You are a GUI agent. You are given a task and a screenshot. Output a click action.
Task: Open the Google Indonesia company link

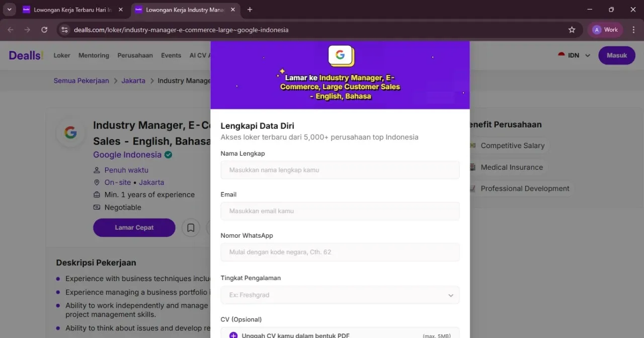[127, 155]
